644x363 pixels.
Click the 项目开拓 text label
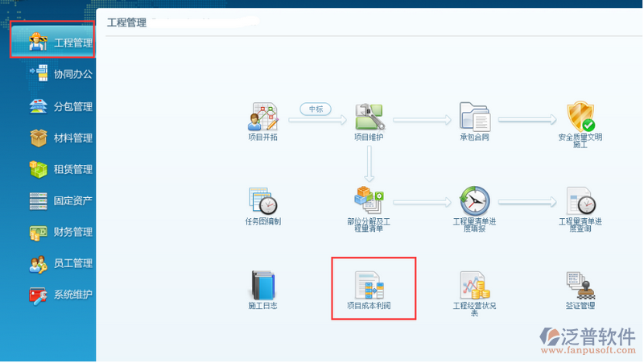click(263, 137)
